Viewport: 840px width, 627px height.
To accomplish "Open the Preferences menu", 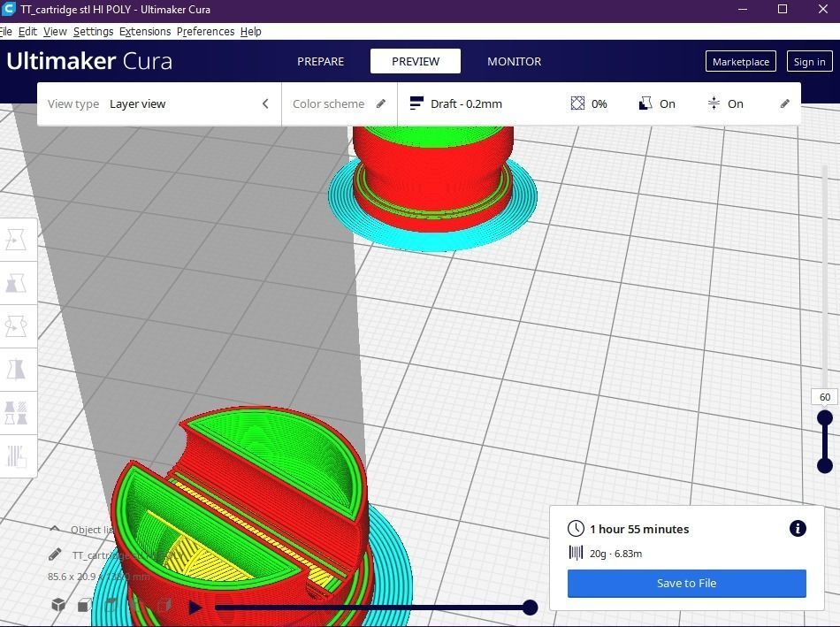I will point(206,32).
